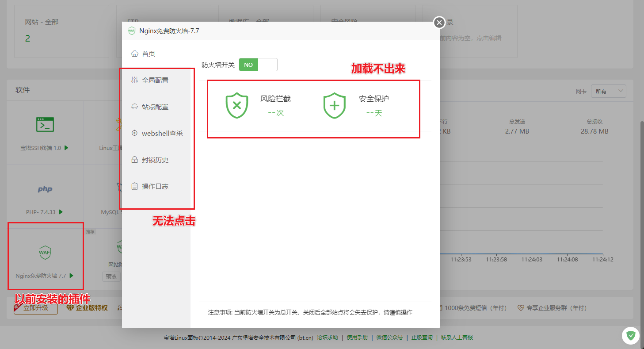Open the 联系人工客服 footer link

[457, 337]
